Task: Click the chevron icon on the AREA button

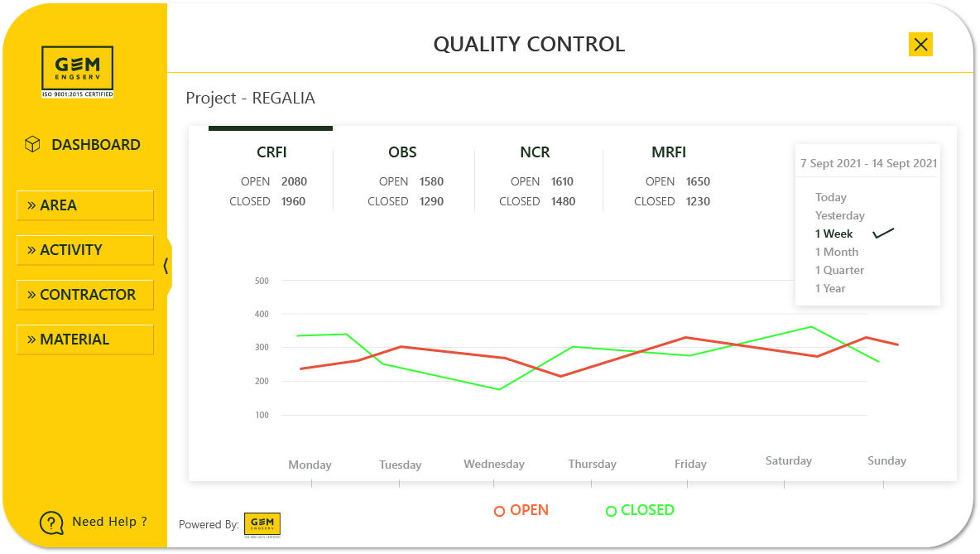Action: click(30, 205)
